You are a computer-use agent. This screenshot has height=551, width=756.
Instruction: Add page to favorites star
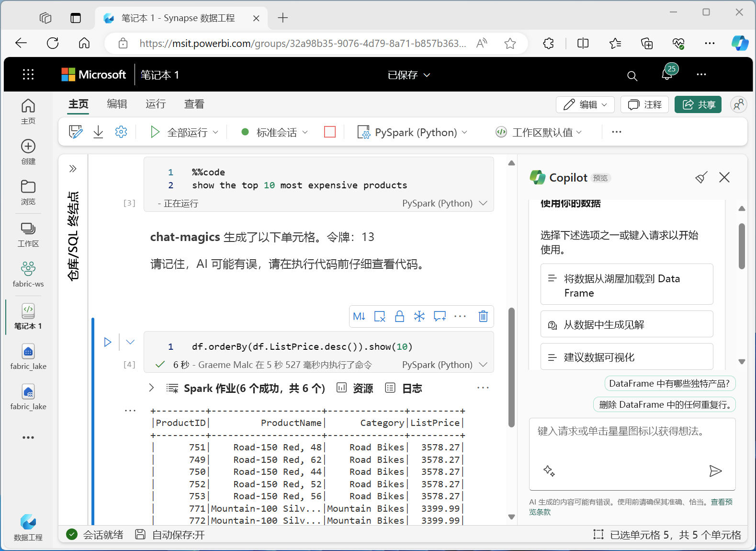(510, 44)
